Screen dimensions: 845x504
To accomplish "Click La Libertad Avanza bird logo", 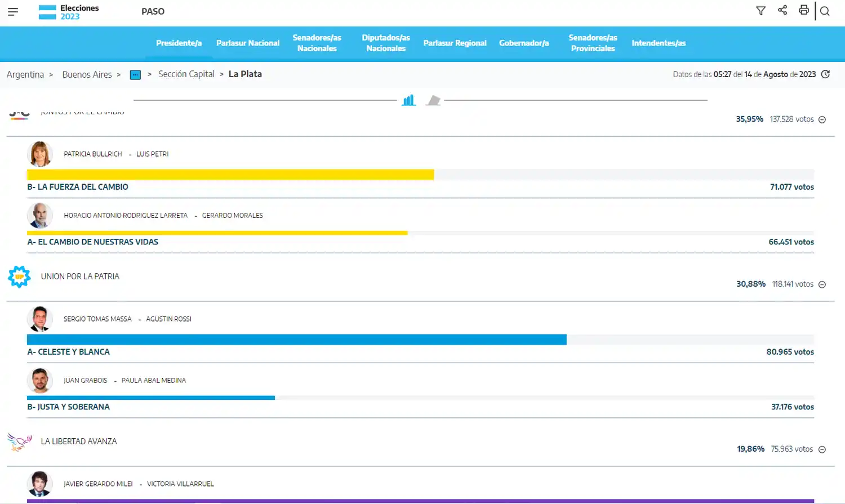I will point(19,442).
